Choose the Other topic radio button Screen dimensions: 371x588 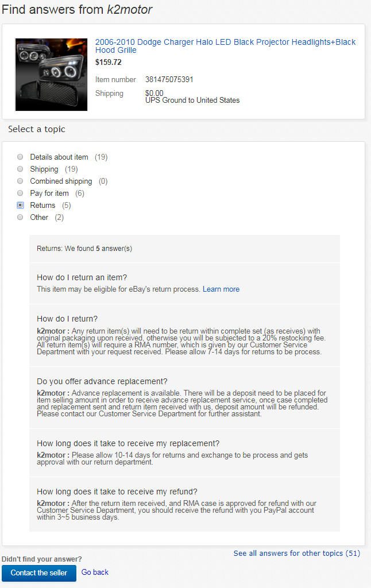[20, 217]
